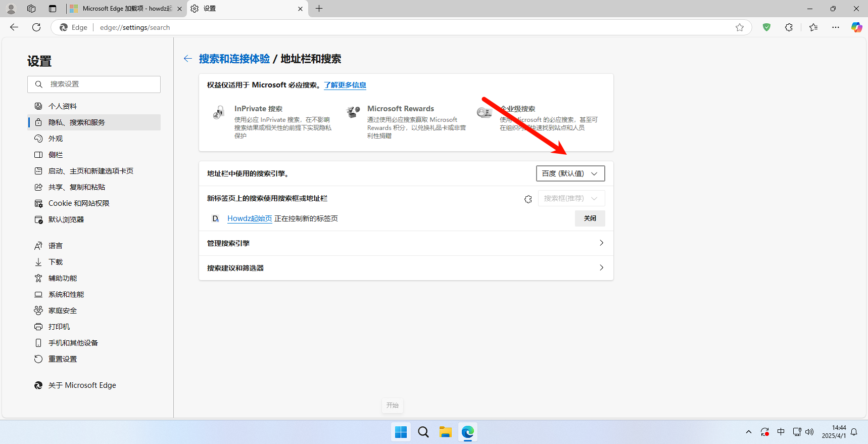Open the volume speaker tray icon
Image resolution: width=868 pixels, height=444 pixels.
809,432
